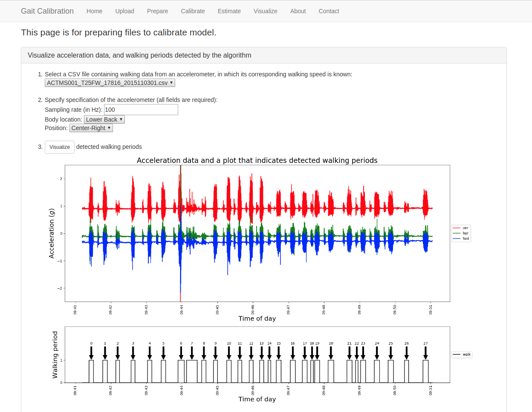Click walking period marker 20
The image size is (532, 412).
coord(331,351)
